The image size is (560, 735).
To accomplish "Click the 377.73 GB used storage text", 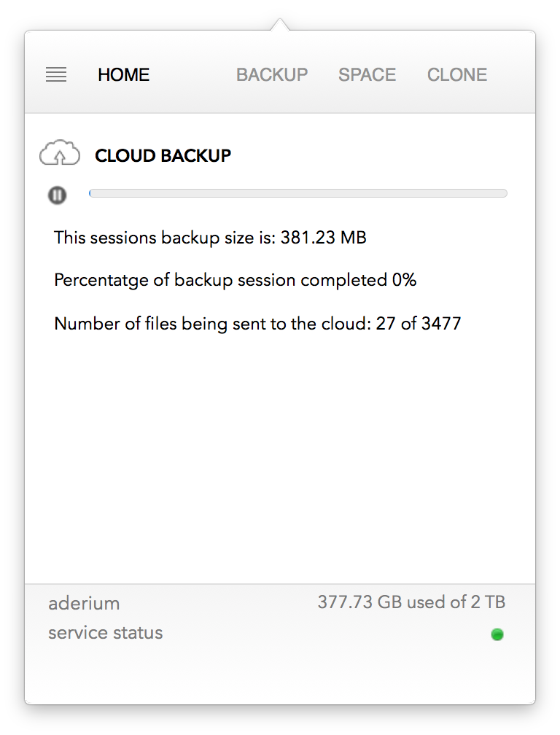I will tap(411, 602).
